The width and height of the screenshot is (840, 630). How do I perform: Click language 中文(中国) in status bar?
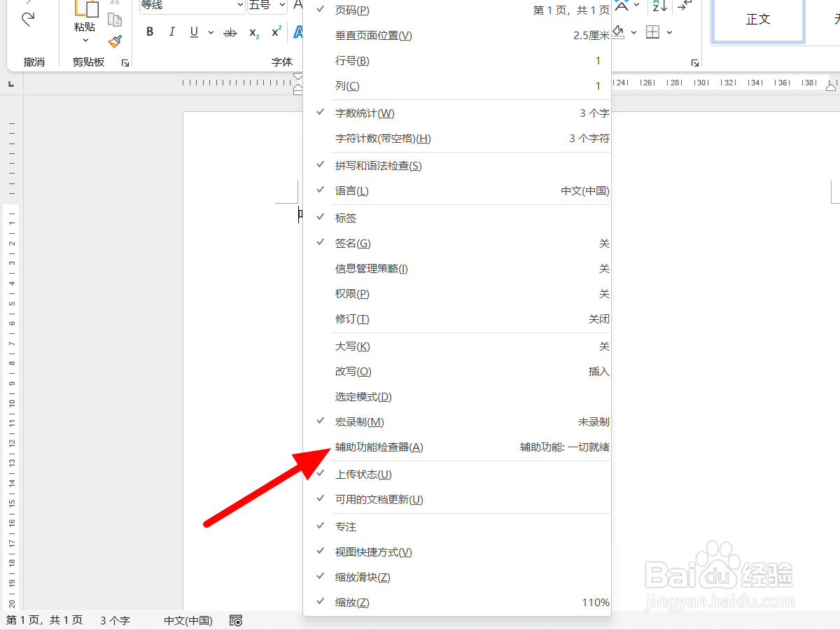188,620
